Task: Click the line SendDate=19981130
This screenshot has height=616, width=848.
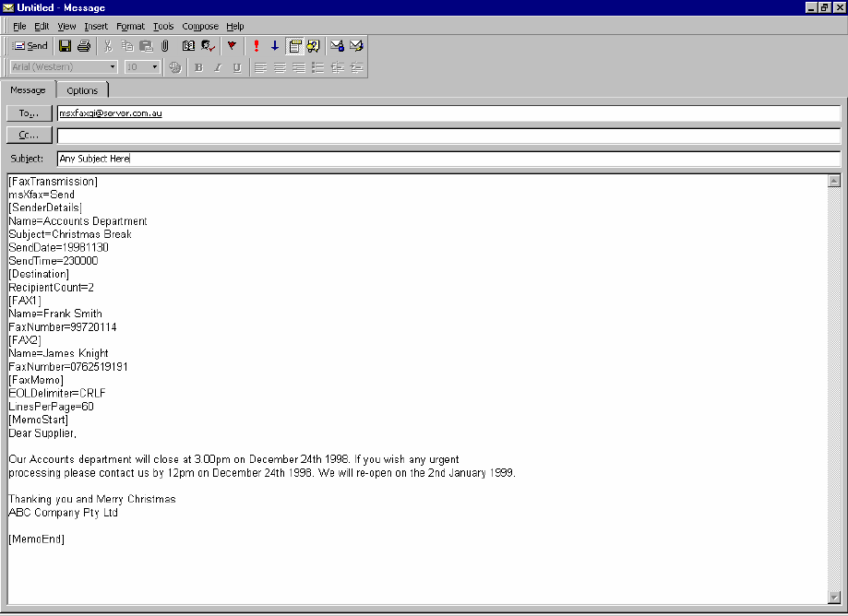Action: coord(58,247)
